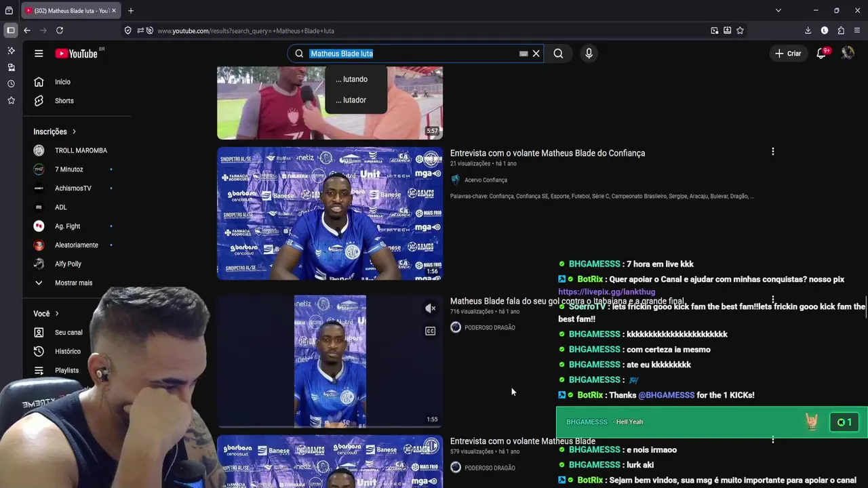Screen dimensions: 868x488
Task: Open bookmarks star in browser sidebar
Action: (x=11, y=100)
